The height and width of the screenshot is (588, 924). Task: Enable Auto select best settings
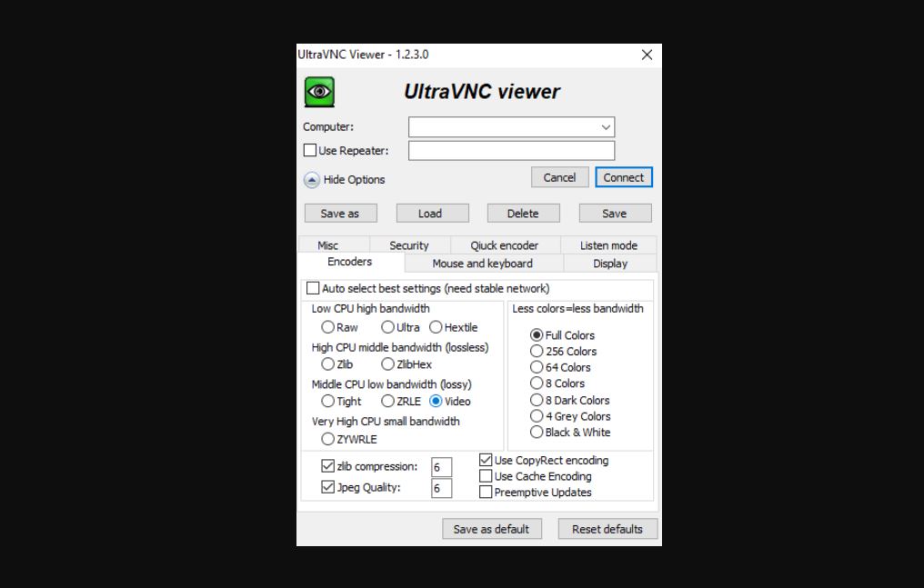coord(314,287)
